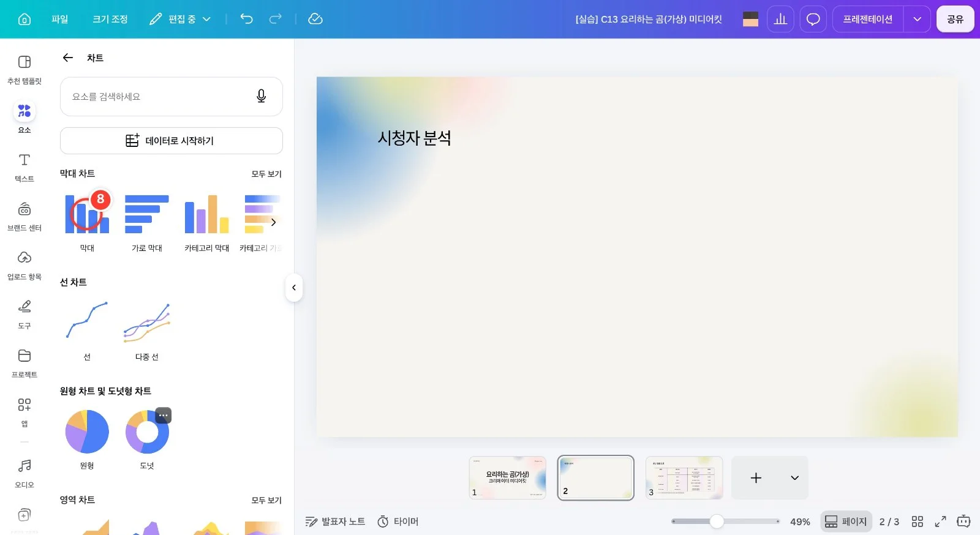Go to Canva home icon
The image size is (980, 535).
pos(24,19)
